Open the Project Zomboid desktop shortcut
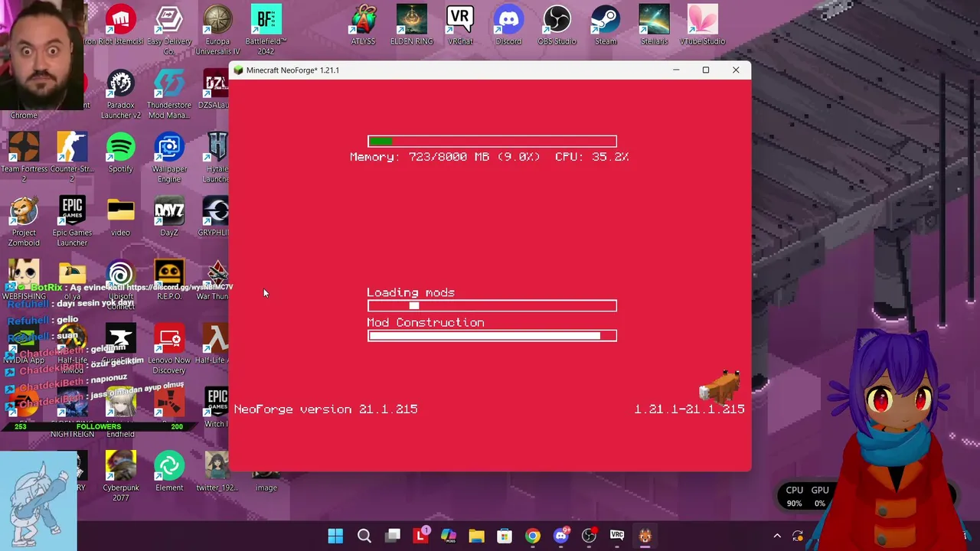The height and width of the screenshot is (551, 980). click(x=24, y=220)
